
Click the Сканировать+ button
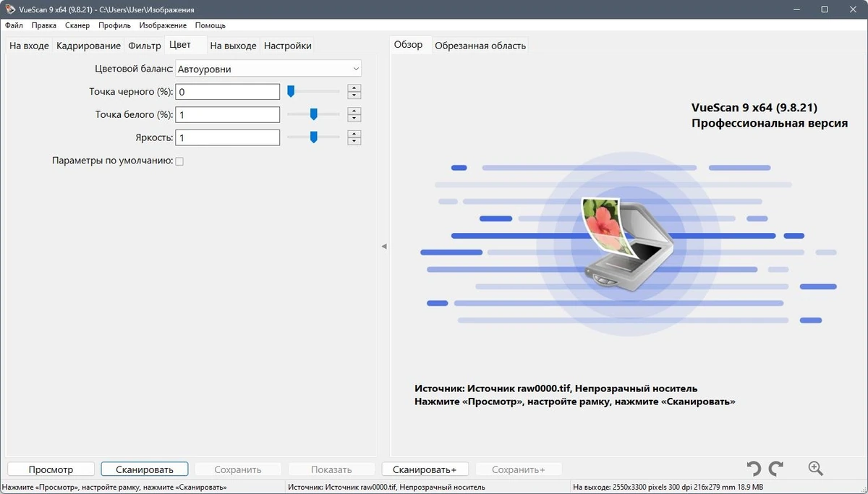pos(425,469)
